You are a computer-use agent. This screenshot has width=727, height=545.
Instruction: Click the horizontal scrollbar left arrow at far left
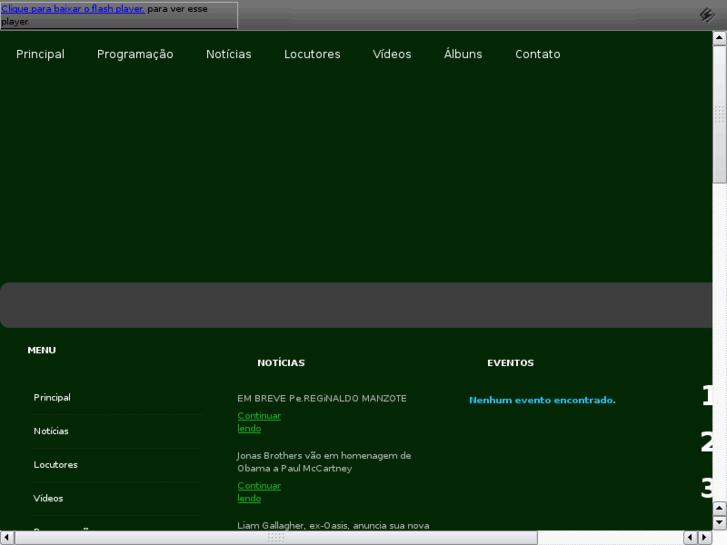pyautogui.click(x=7, y=537)
